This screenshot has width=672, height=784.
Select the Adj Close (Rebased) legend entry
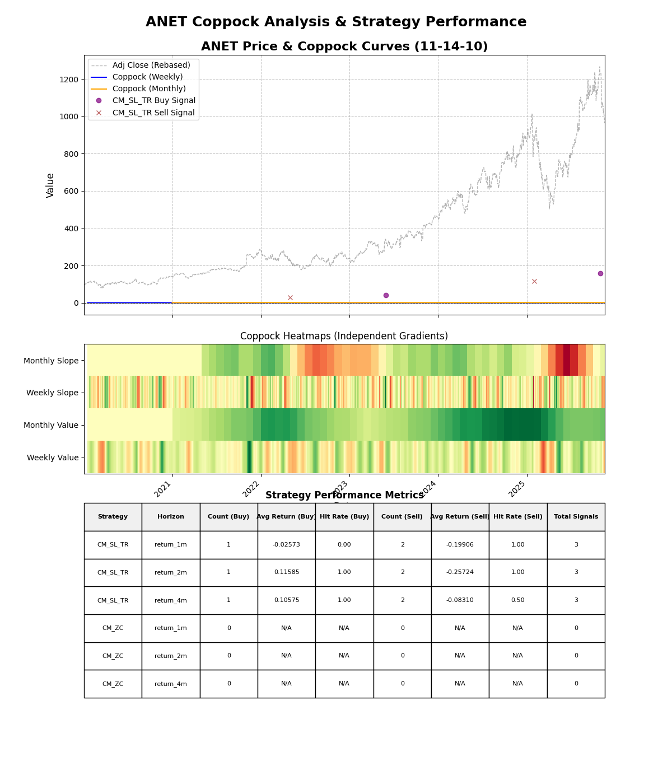151,66
